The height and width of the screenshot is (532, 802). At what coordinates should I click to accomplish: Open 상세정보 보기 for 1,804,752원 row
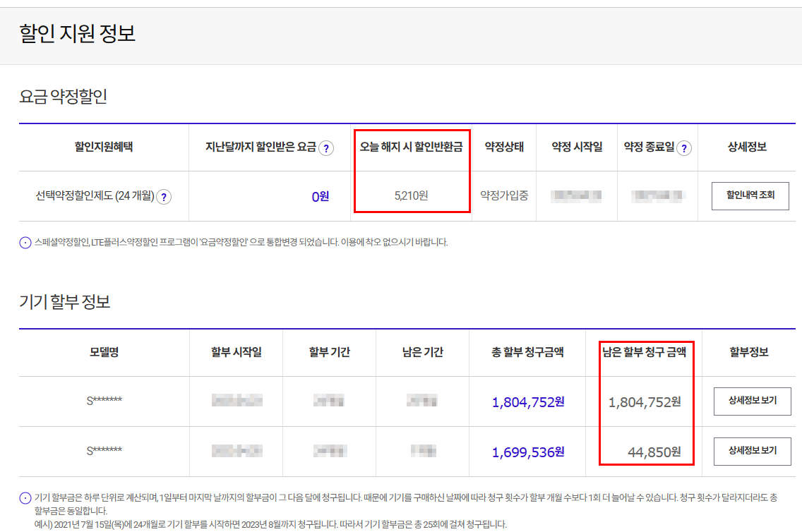click(x=752, y=401)
